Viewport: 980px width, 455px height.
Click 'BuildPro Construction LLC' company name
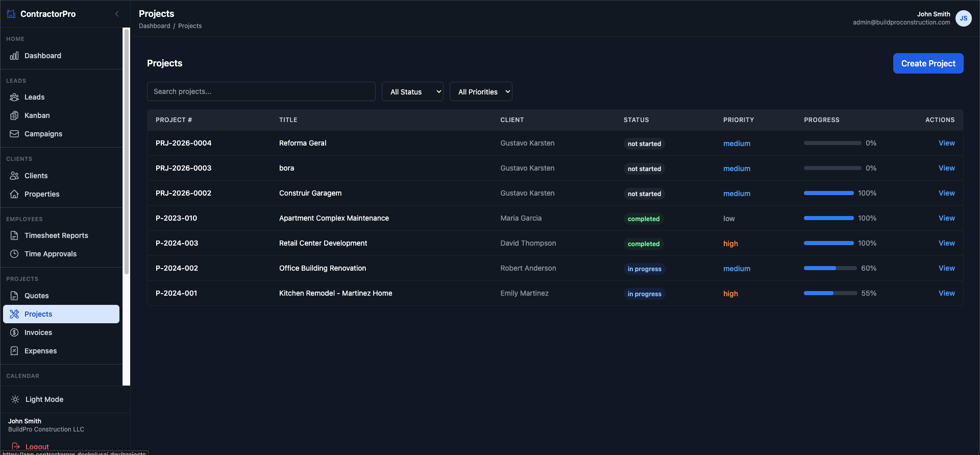pos(46,429)
